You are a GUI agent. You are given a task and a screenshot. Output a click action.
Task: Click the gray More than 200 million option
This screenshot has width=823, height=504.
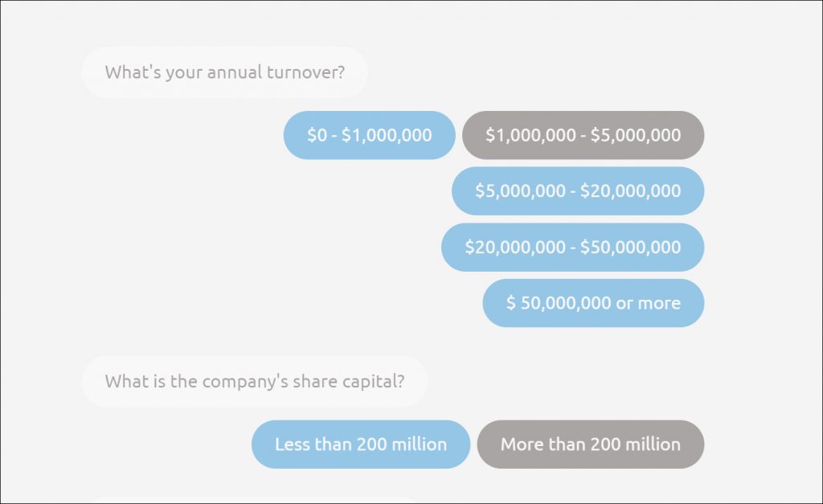(590, 444)
